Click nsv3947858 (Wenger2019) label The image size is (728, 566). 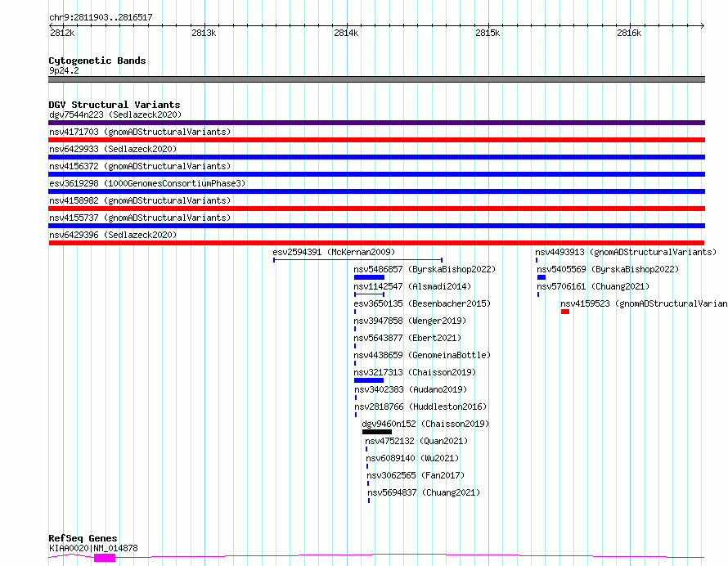coord(410,321)
